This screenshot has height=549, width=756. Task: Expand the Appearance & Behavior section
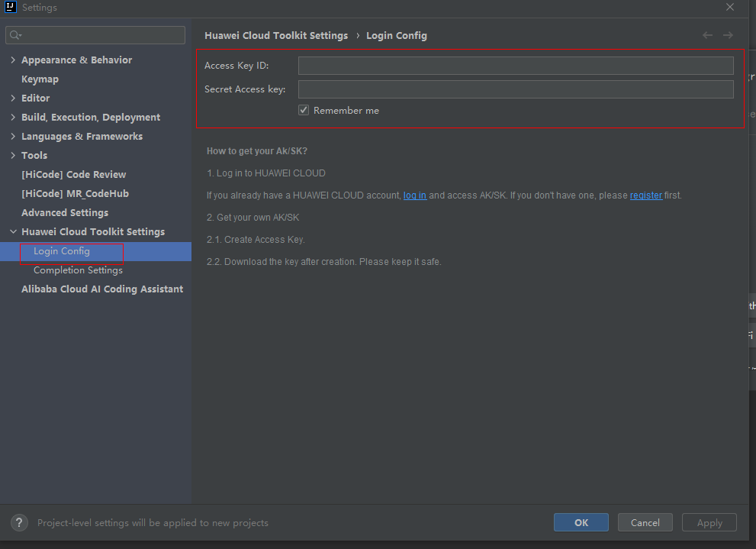click(13, 60)
